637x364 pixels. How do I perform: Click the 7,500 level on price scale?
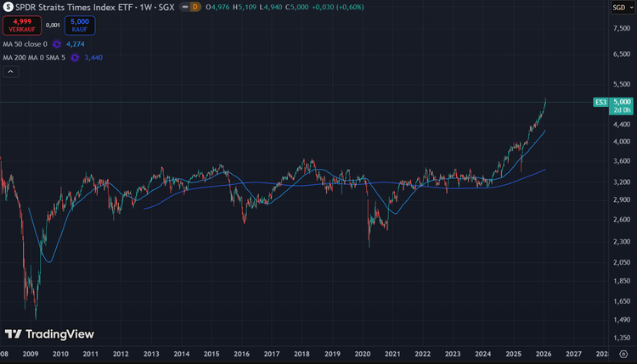click(x=621, y=28)
